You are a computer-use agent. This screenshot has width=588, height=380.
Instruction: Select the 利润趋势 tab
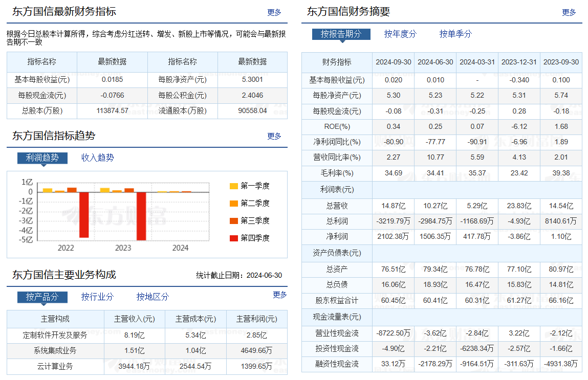(x=42, y=158)
